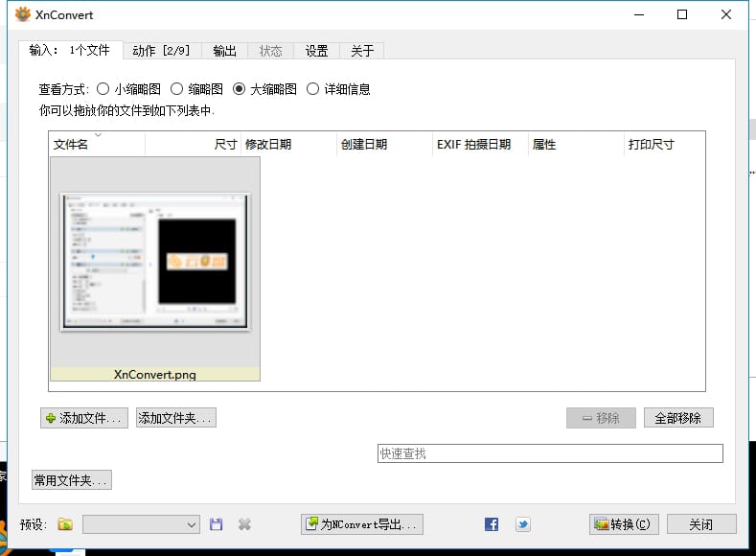Image resolution: width=756 pixels, height=556 pixels.
Task: Open the 设置 tab
Action: (316, 51)
